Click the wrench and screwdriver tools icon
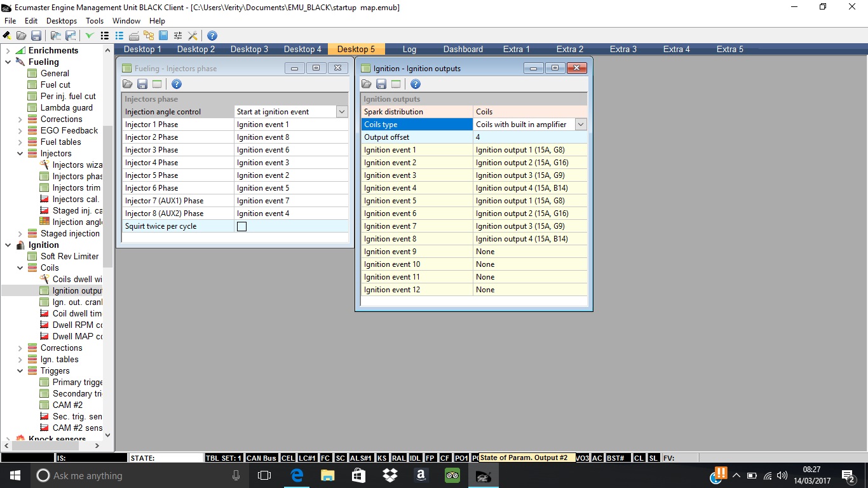Image resolution: width=868 pixels, height=488 pixels. [x=193, y=36]
